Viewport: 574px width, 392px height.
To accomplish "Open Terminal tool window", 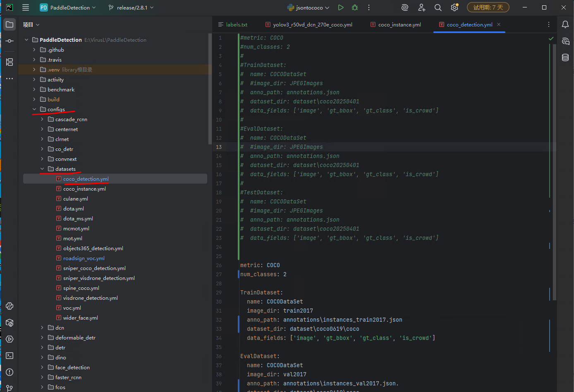I will click(x=10, y=356).
